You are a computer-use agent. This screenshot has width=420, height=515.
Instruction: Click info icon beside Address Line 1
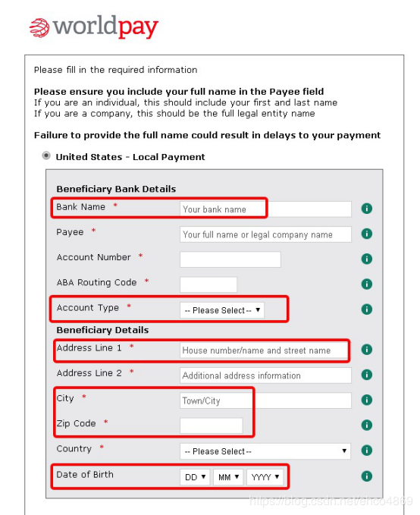pos(366,350)
